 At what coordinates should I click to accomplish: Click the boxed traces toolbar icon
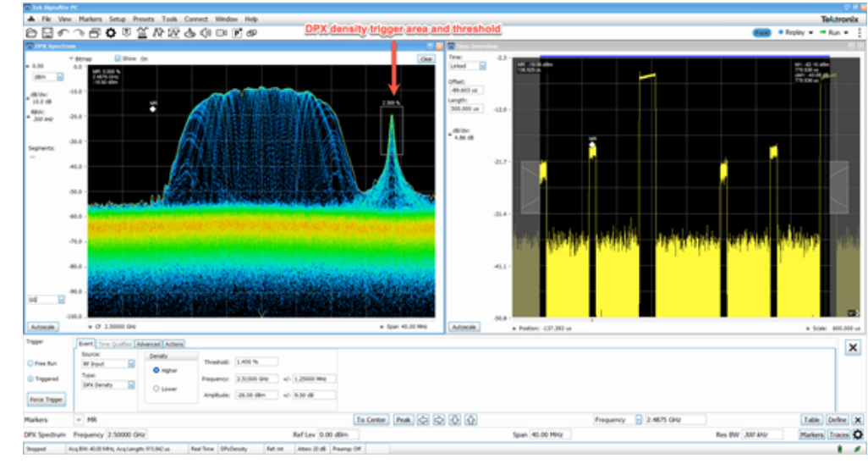pyautogui.click(x=173, y=33)
